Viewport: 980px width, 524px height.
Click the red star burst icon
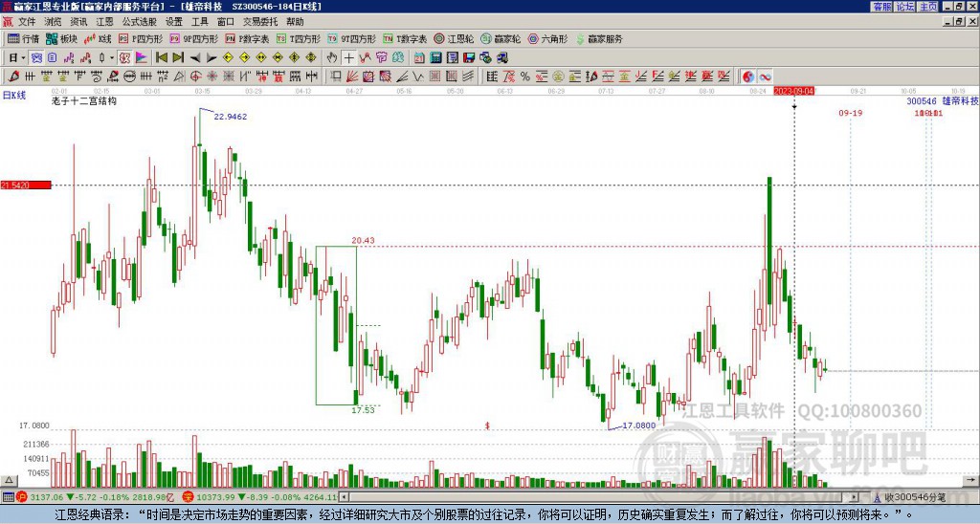(x=212, y=76)
